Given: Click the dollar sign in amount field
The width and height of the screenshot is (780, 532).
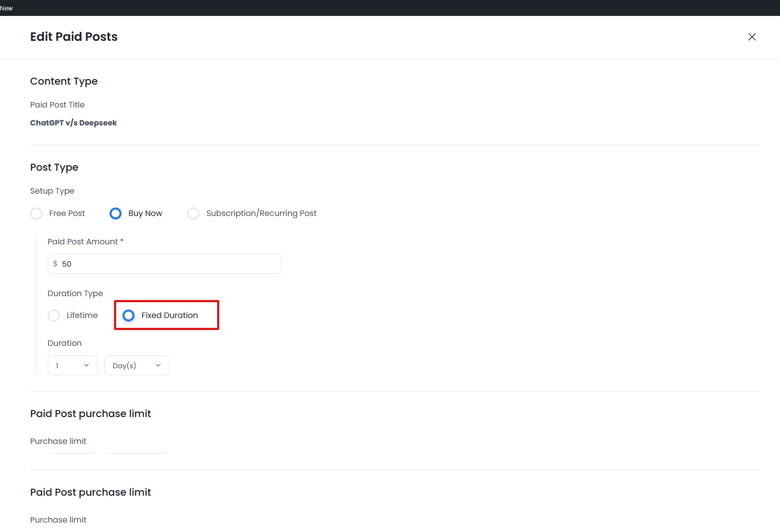Looking at the screenshot, I should click(55, 264).
